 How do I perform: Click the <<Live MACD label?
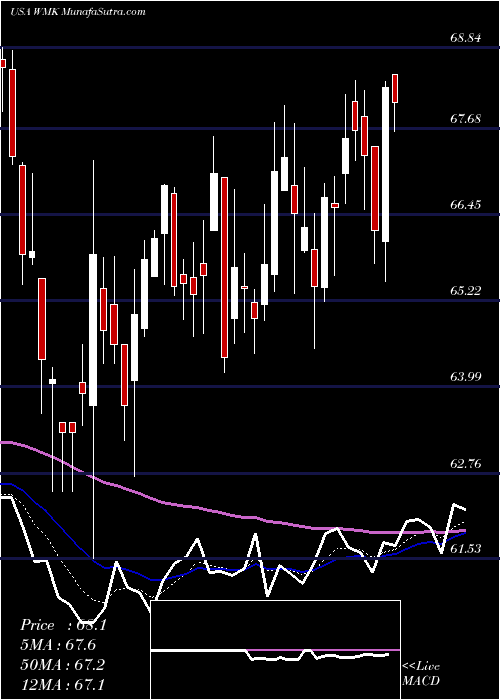point(421,674)
